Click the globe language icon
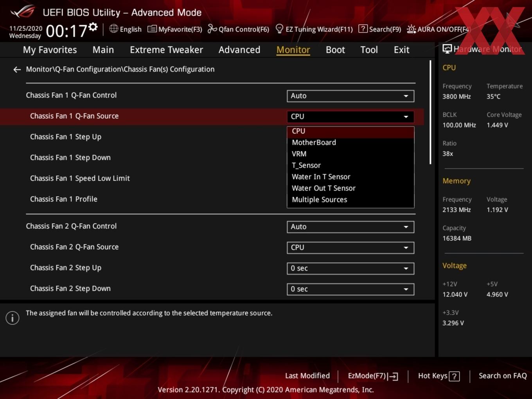Image resolution: width=532 pixels, height=399 pixels. tap(113, 29)
